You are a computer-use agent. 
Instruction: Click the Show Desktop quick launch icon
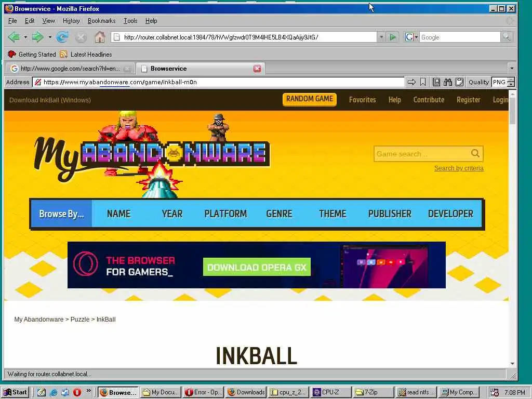pyautogui.click(x=42, y=392)
